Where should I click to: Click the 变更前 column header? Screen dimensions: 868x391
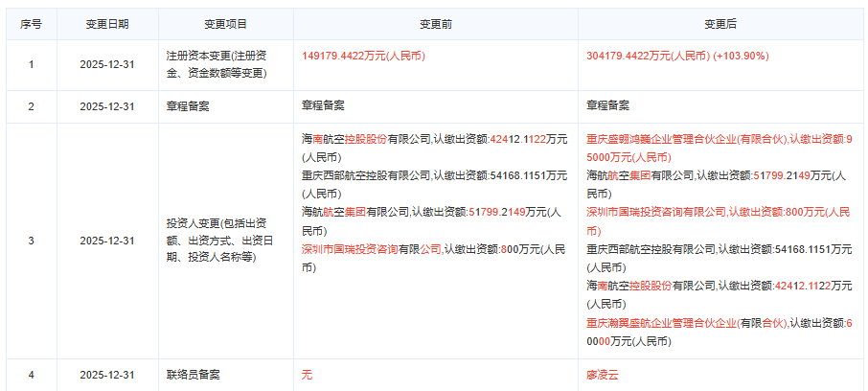point(436,24)
